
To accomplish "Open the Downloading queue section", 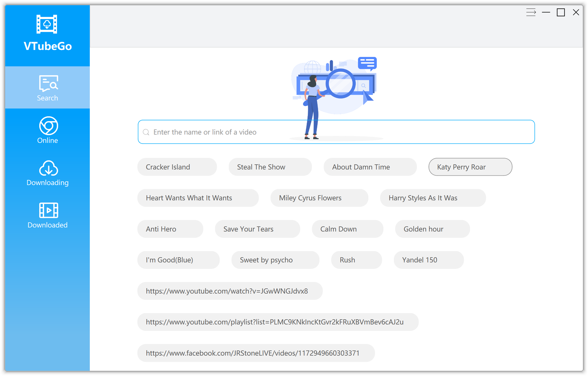I will [47, 173].
